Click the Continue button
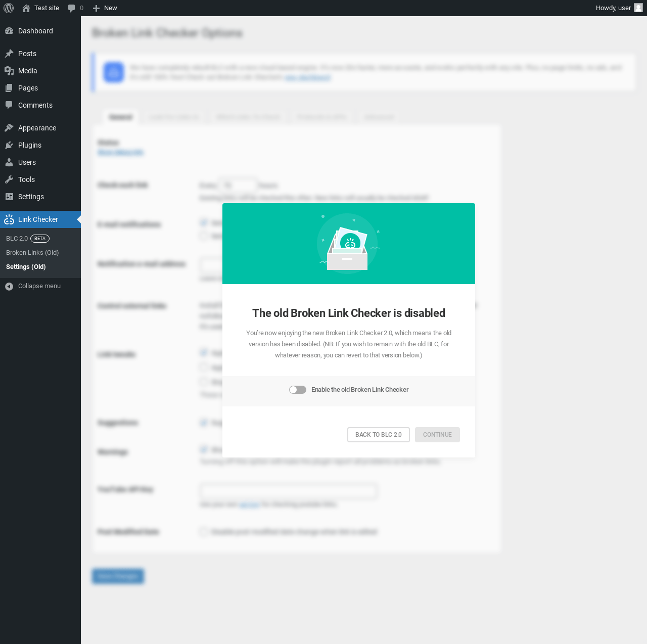Screen dimensions: 647x644 (x=437, y=435)
